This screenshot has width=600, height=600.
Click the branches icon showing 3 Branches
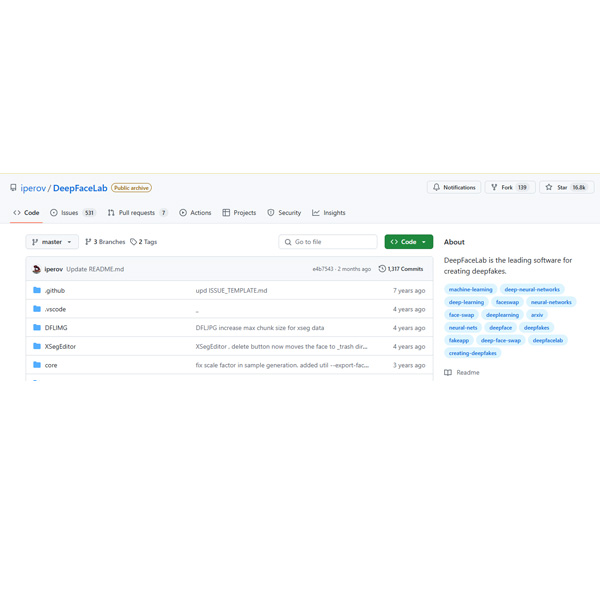click(x=88, y=242)
